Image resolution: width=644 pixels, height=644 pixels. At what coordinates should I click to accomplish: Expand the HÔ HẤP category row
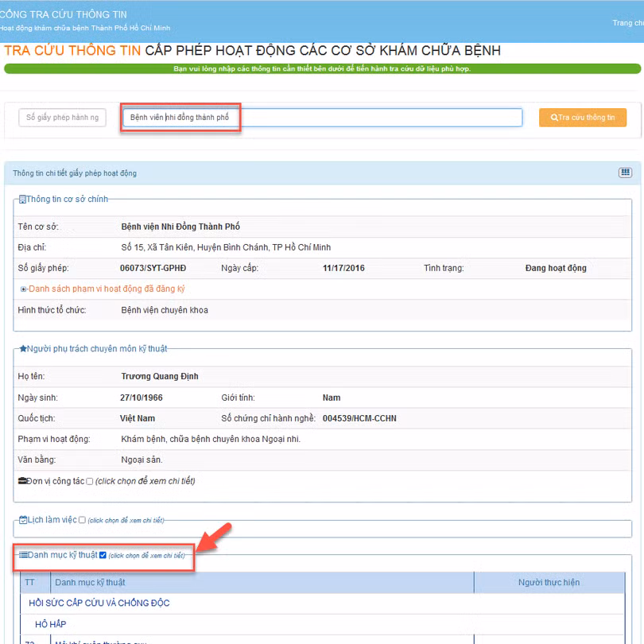50,625
